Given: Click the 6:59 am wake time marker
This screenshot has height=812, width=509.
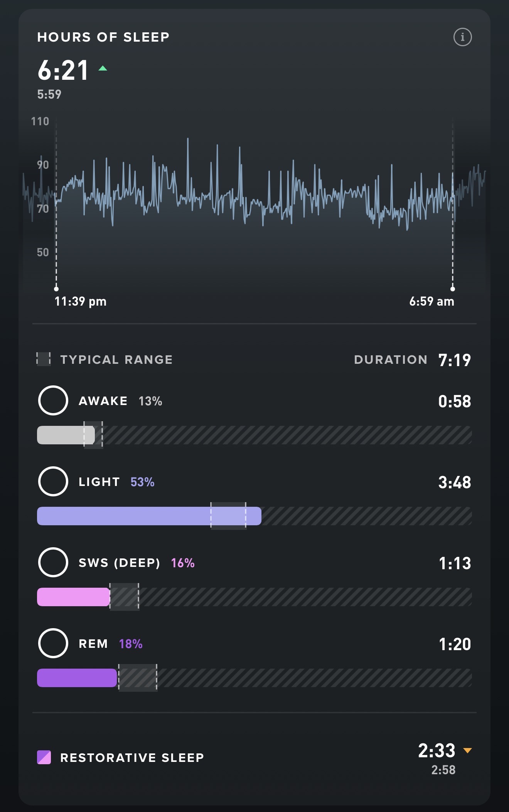Looking at the screenshot, I should [453, 289].
